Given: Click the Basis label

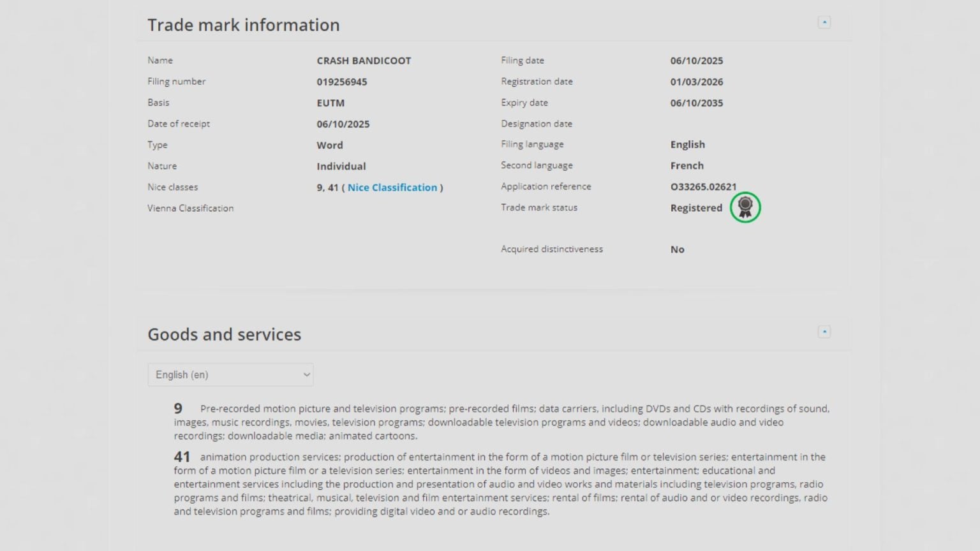Looking at the screenshot, I should [x=158, y=102].
